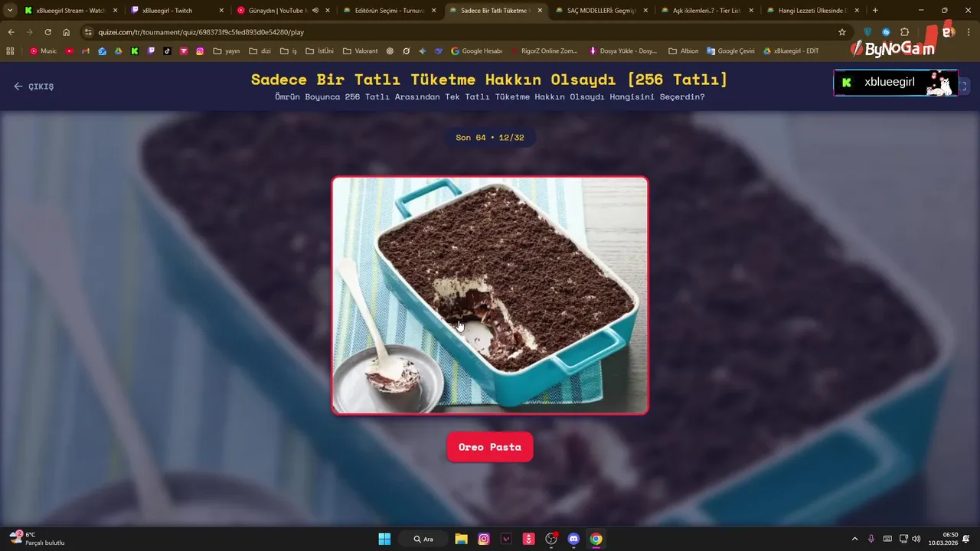Open the YouTube bookmark icon

coord(70,51)
